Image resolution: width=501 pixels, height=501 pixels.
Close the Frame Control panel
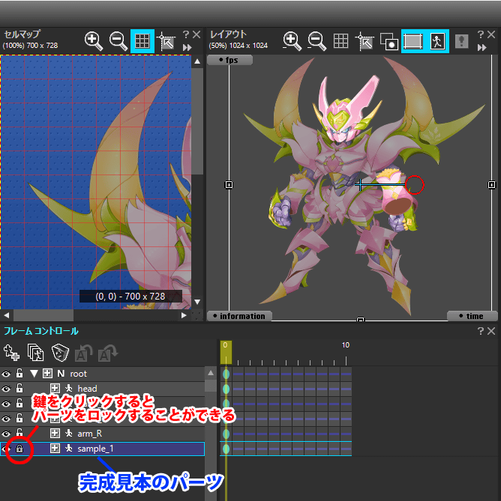tap(491, 331)
